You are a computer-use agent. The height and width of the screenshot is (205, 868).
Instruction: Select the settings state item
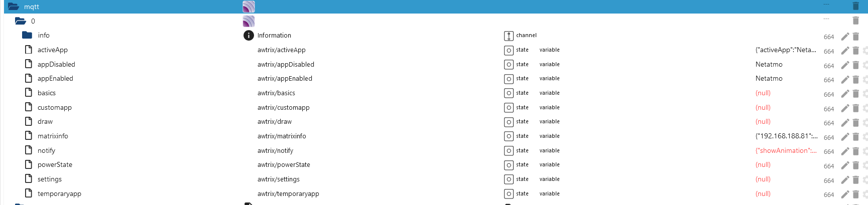pyautogui.click(x=50, y=179)
